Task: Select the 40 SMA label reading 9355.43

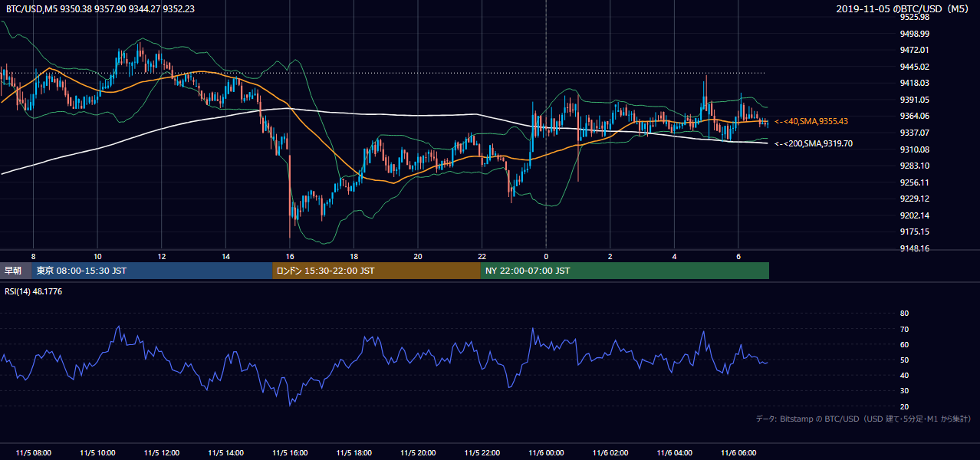Action: pyautogui.click(x=811, y=121)
